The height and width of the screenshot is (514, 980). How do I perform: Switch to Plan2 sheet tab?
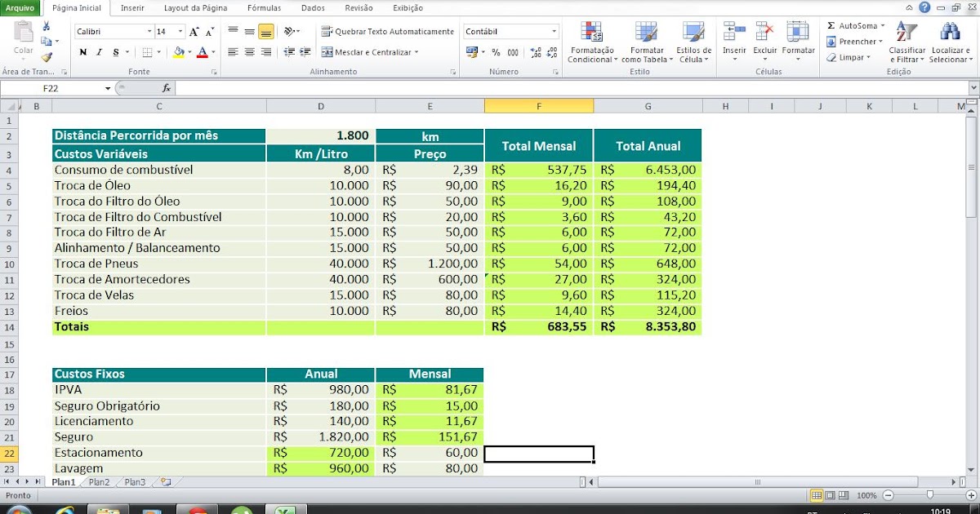coord(99,482)
